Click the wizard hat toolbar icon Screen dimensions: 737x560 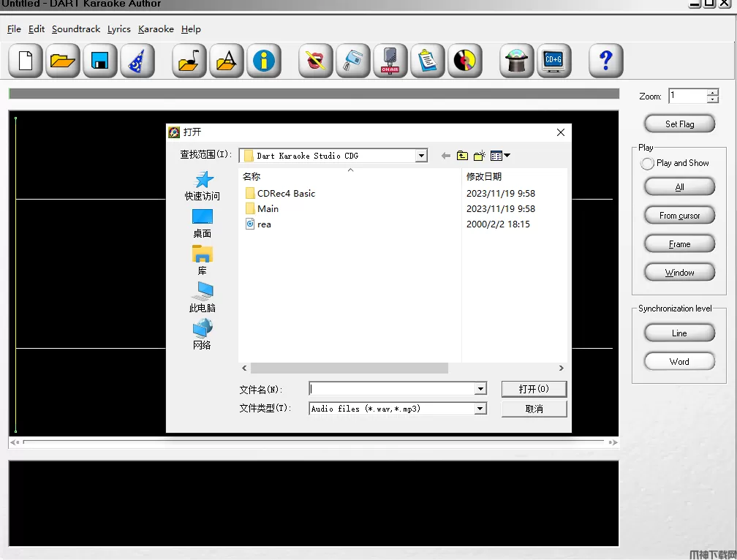[137, 61]
